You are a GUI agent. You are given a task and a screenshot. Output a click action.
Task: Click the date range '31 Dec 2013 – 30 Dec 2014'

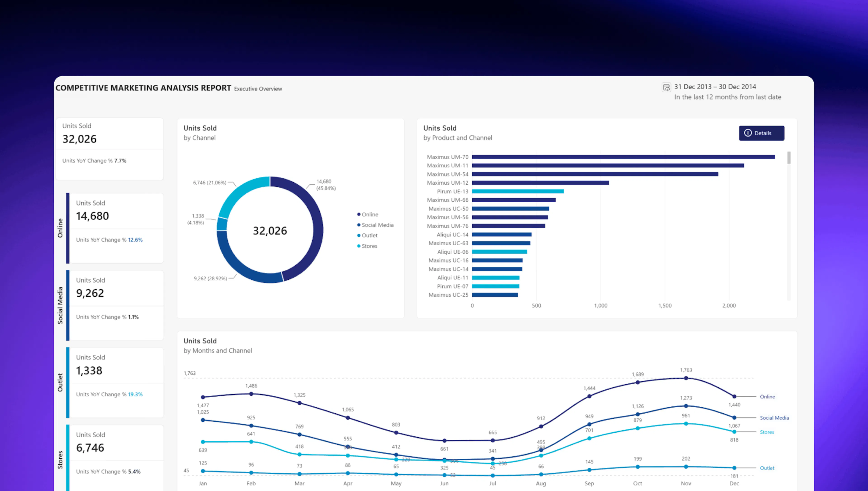(x=715, y=87)
